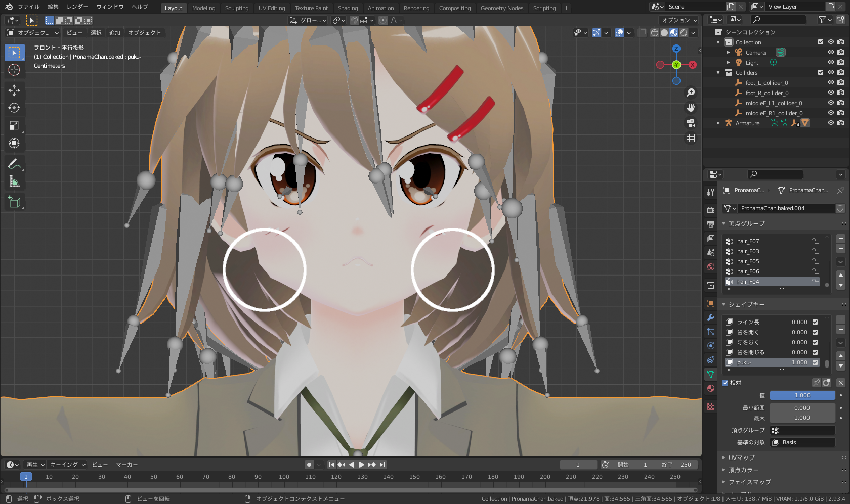
Task: Expand the Armature tree item
Action: (718, 123)
